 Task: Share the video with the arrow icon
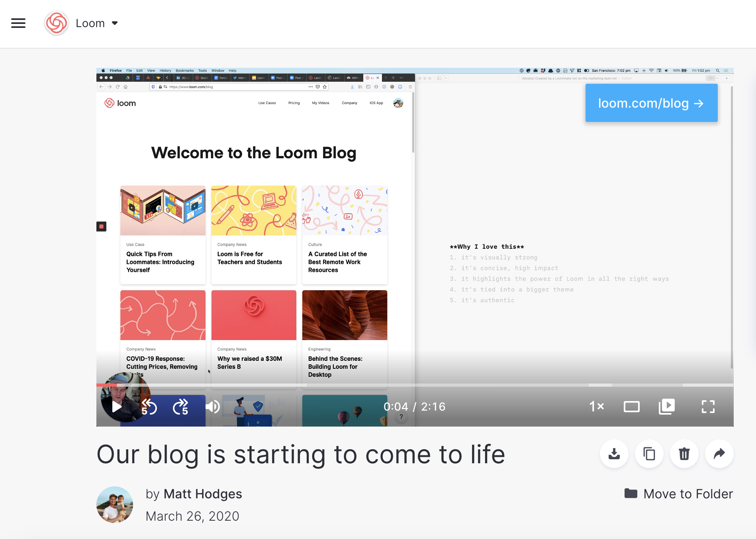click(719, 454)
